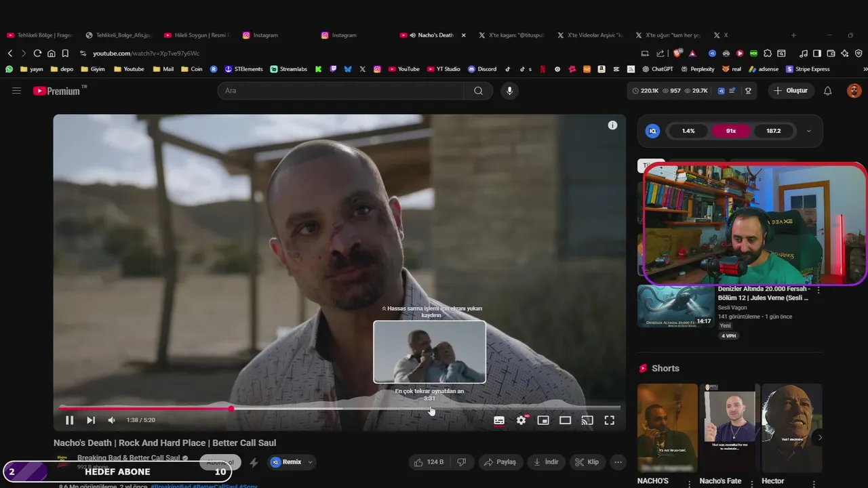Image resolution: width=868 pixels, height=488 pixels.
Task: Open browser extensions puzzle icon
Action: (768, 54)
